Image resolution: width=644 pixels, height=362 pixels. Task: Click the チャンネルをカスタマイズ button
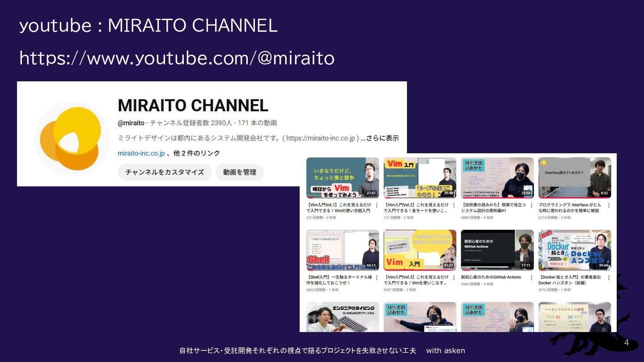(x=165, y=172)
